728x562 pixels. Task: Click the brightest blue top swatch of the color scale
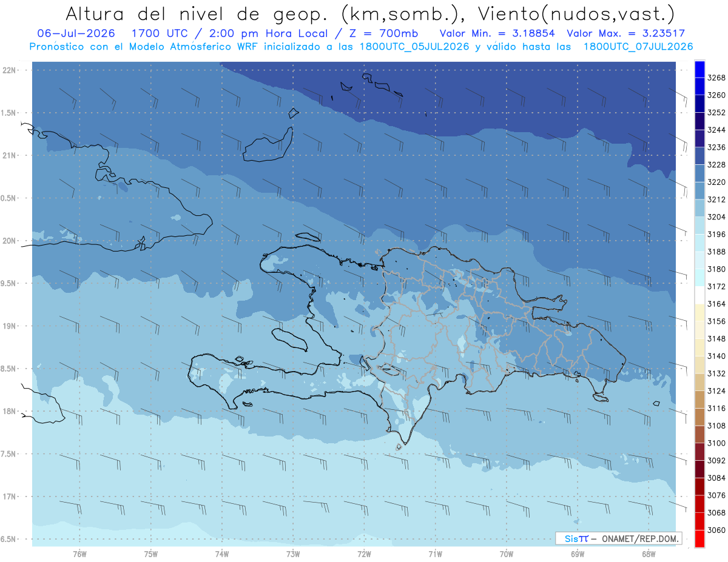point(699,69)
